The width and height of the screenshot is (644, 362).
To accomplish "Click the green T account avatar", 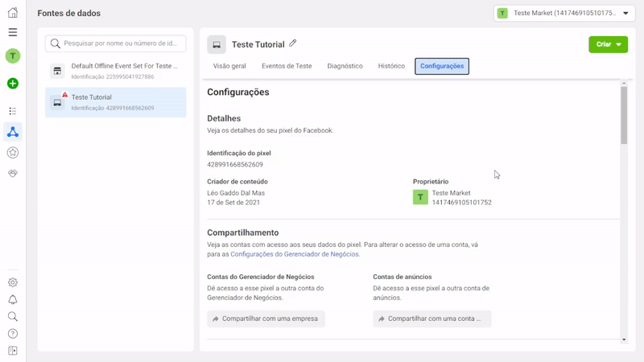I will pos(12,56).
